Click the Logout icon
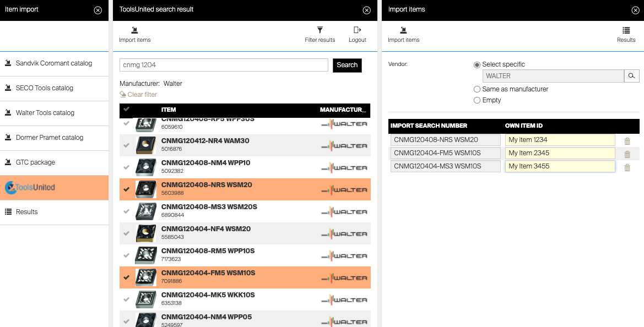 pos(358,30)
